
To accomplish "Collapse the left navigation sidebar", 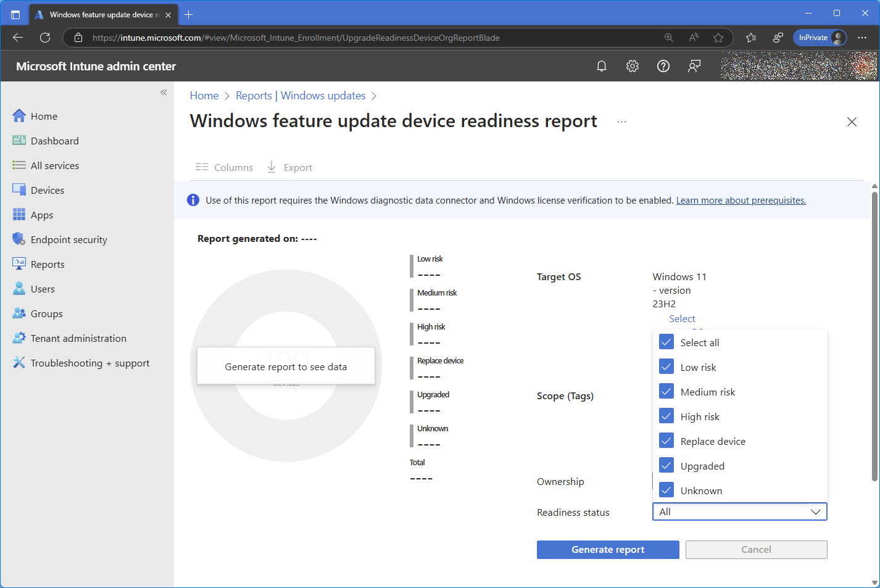I will click(164, 93).
